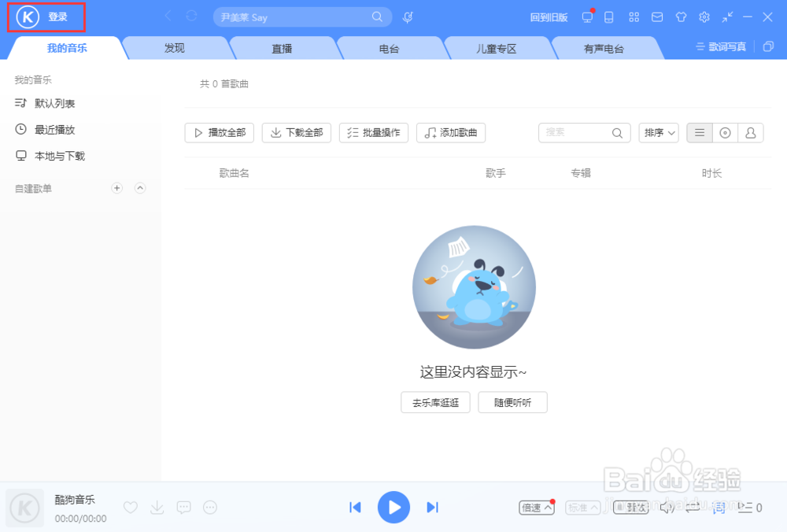Open the 音效 sound effects button
Viewport: 787px width, 532px height.
click(x=631, y=508)
